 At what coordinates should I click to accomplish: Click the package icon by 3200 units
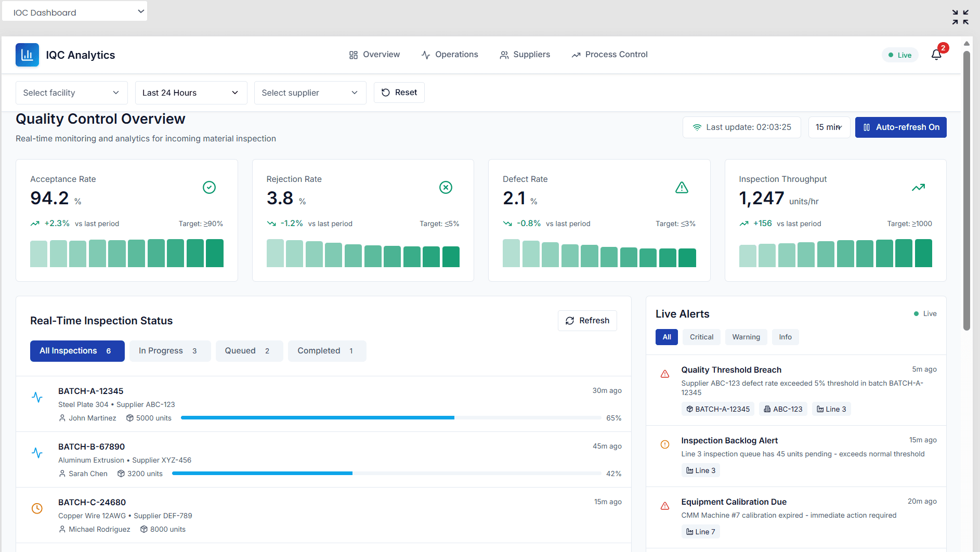point(121,474)
